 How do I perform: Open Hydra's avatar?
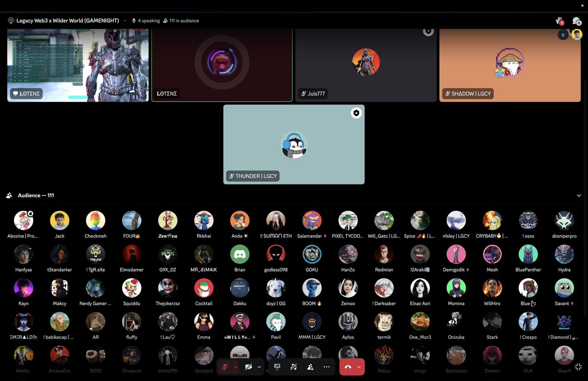[x=564, y=254]
